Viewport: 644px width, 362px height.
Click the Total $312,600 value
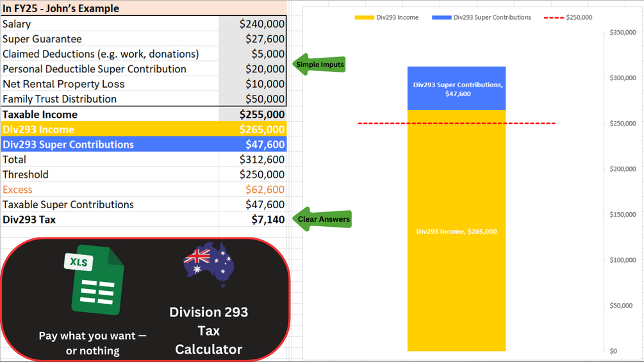coord(262,160)
